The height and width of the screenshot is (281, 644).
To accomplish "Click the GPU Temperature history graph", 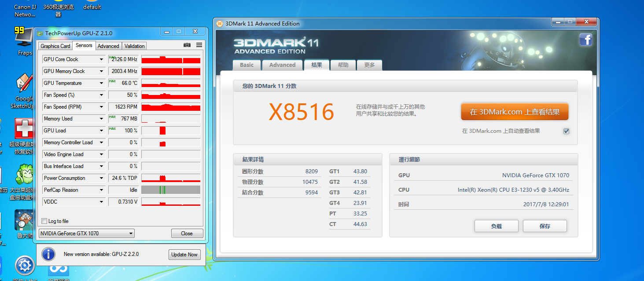I will 171,83.
